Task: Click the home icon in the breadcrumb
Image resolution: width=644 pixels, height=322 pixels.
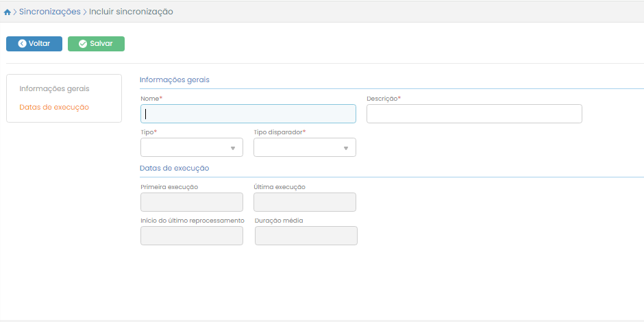Action: (8, 12)
